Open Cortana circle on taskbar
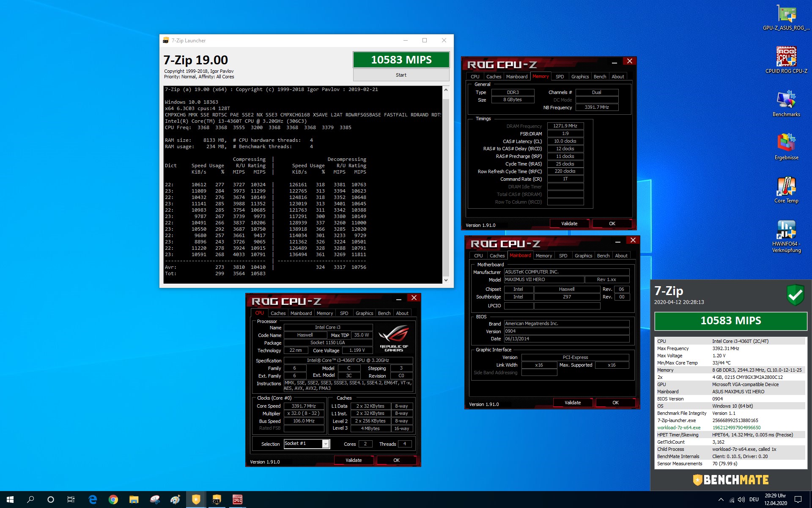The width and height of the screenshot is (812, 508). click(51, 500)
